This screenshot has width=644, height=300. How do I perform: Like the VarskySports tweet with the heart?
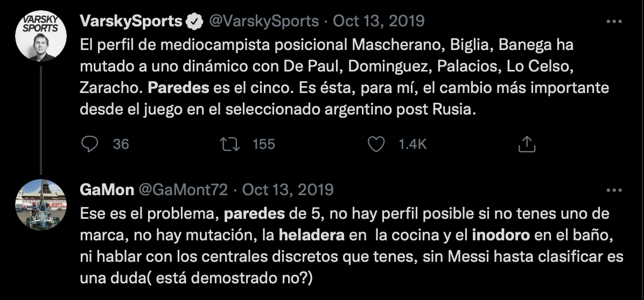pos(376,144)
